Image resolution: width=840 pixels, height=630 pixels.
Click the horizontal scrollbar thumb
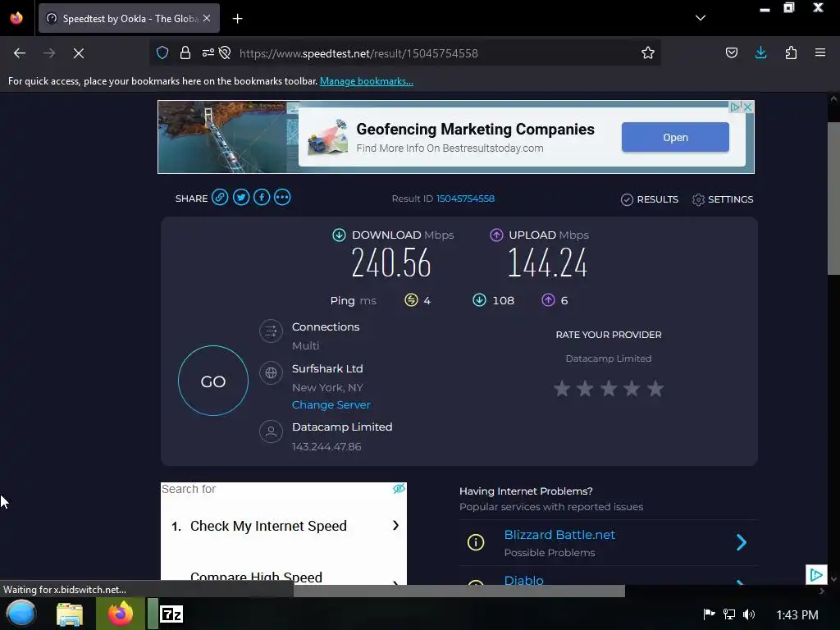[459, 591]
